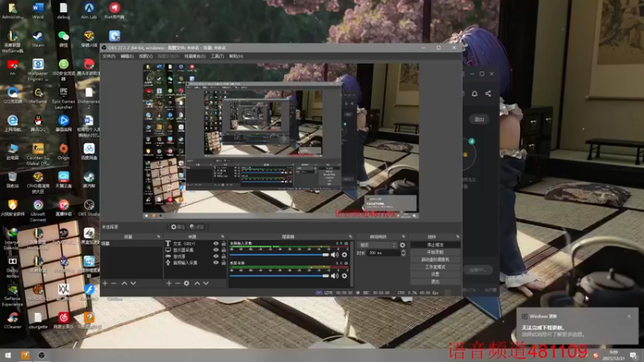This screenshot has width=644, height=362.
Task: Open 文件(F) menu
Action: click(x=109, y=56)
